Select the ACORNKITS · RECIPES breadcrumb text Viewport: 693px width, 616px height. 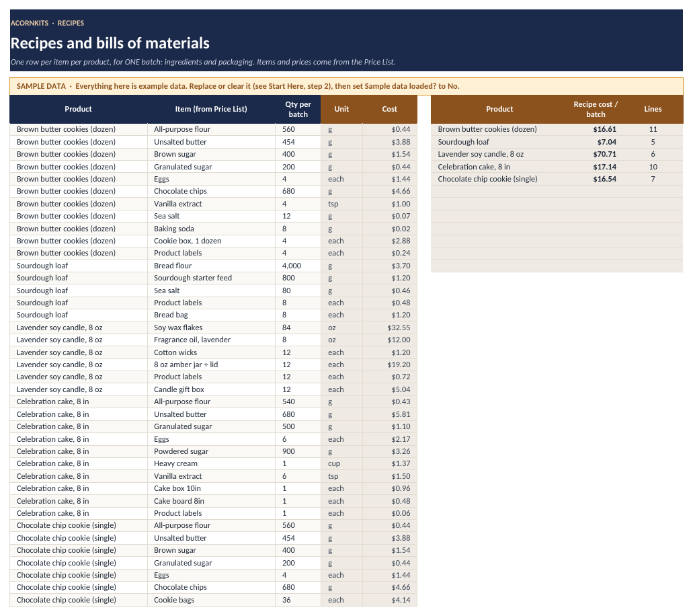point(47,23)
